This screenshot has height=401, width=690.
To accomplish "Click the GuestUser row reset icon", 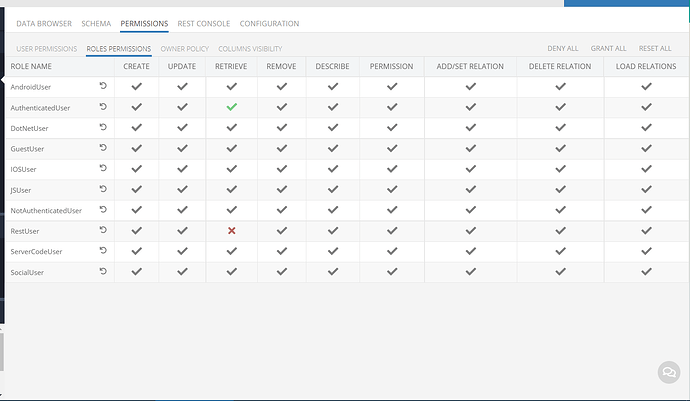I will tap(103, 147).
